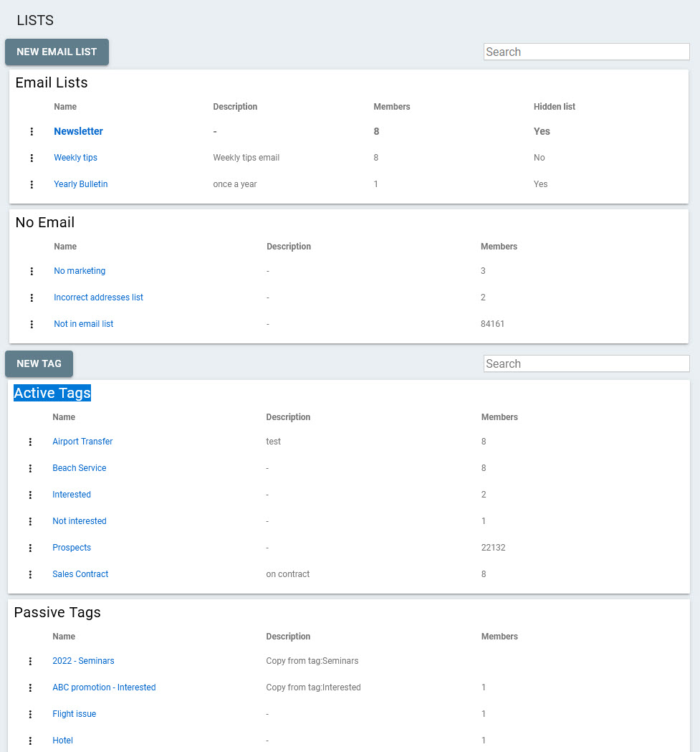
Task: Focus the email lists Search field
Action: 586,52
